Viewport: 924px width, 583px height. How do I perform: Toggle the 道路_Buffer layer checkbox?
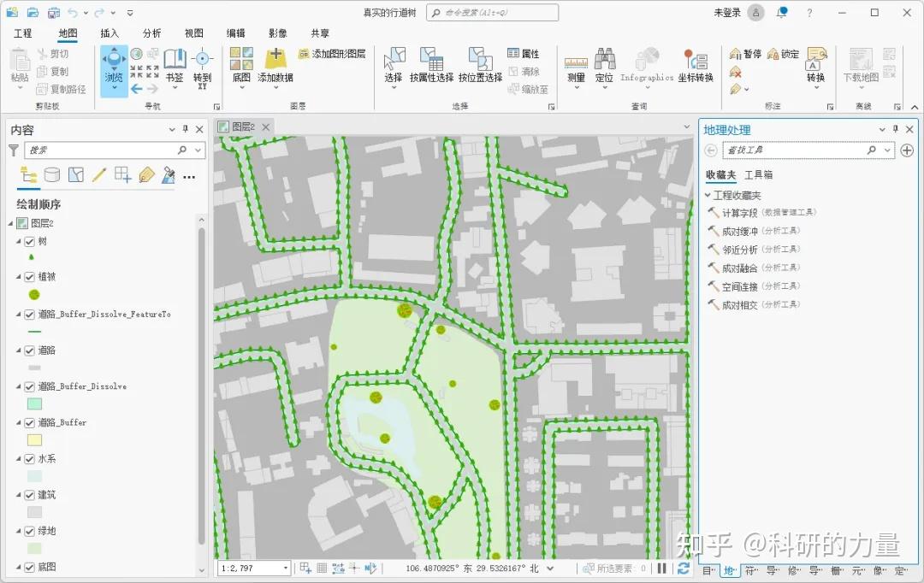pyautogui.click(x=29, y=423)
